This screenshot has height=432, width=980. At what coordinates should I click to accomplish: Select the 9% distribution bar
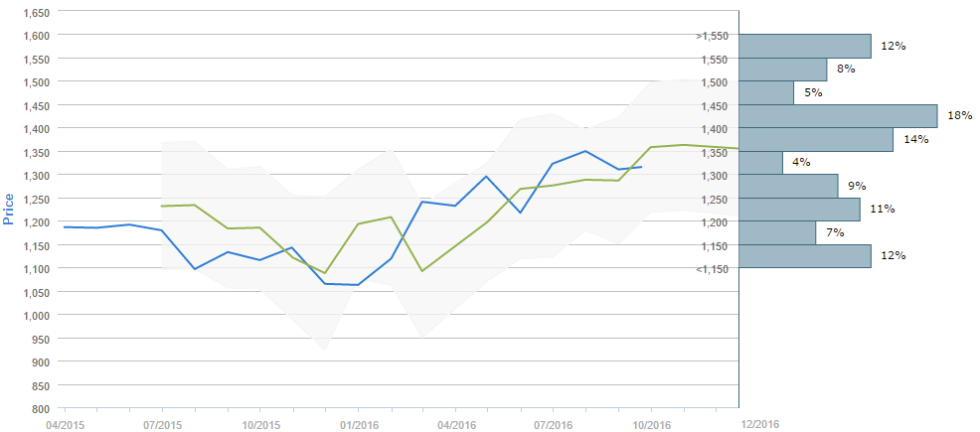[789, 186]
